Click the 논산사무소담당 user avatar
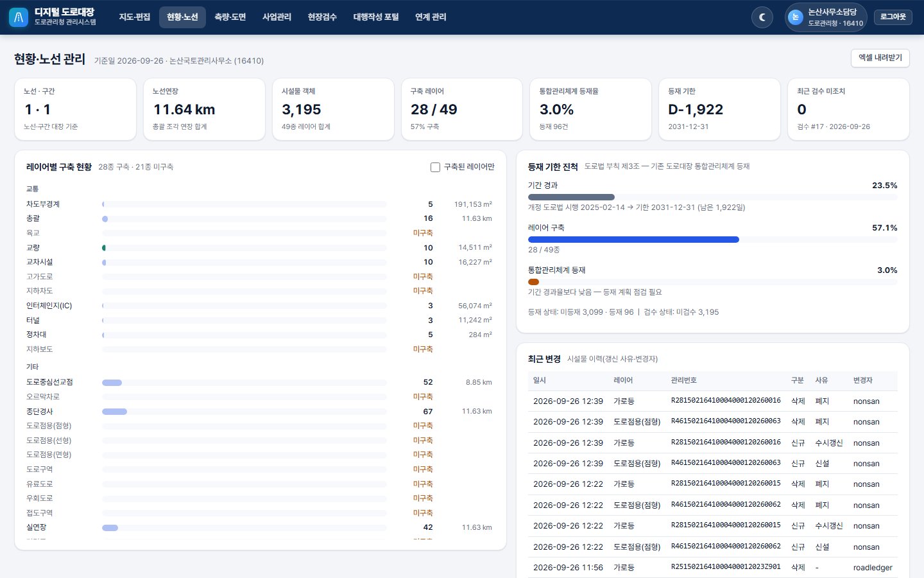The width and height of the screenshot is (924, 578). click(x=796, y=17)
